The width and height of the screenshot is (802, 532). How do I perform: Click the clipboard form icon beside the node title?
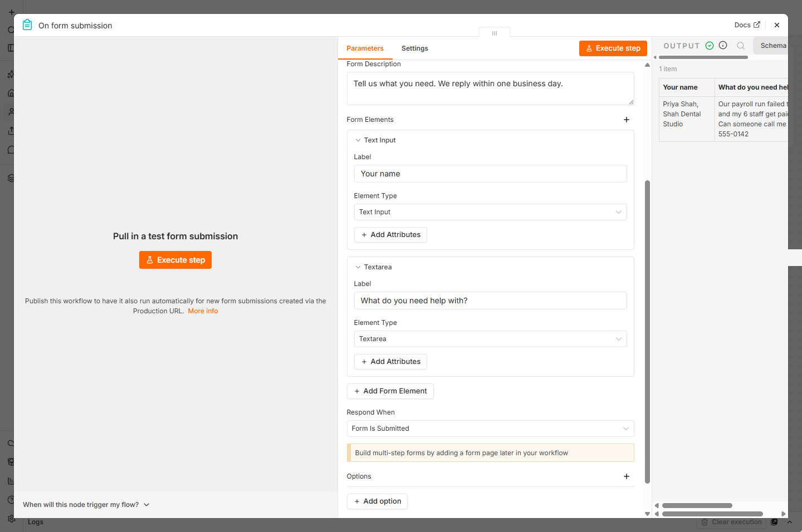click(27, 25)
